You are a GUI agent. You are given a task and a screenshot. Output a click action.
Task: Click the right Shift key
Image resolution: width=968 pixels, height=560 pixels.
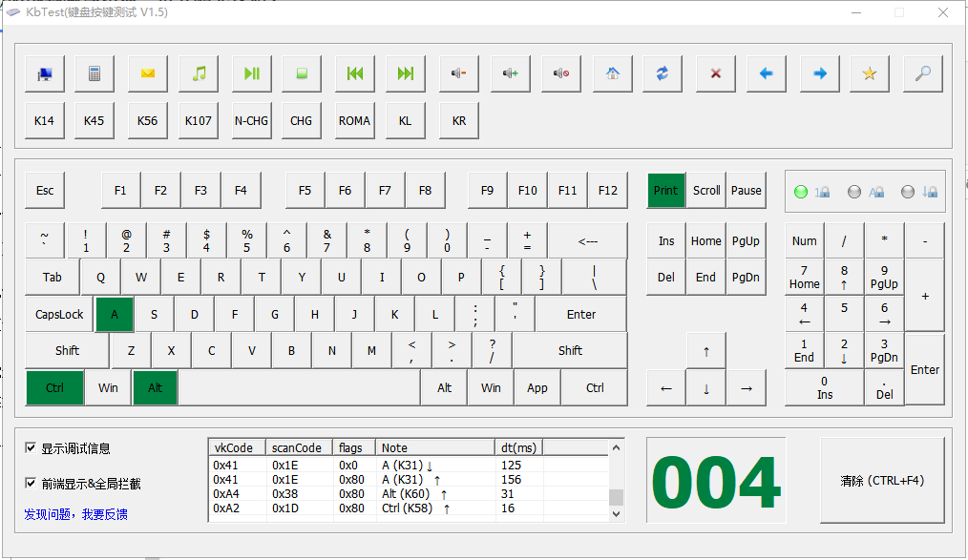click(570, 351)
